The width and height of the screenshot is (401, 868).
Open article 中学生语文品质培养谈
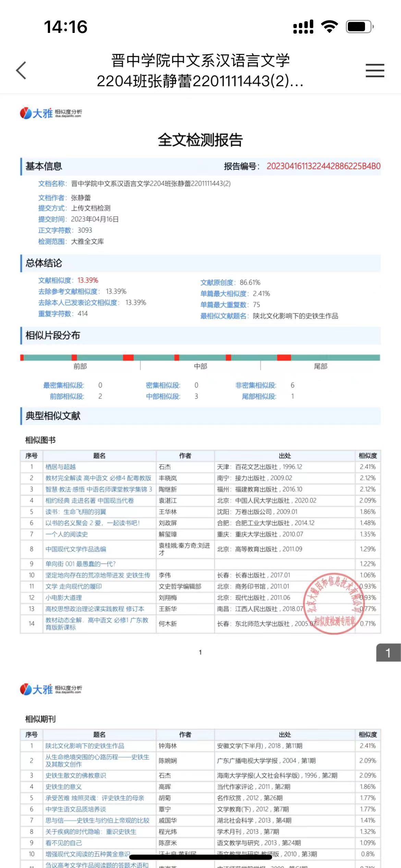pyautogui.click(x=76, y=809)
